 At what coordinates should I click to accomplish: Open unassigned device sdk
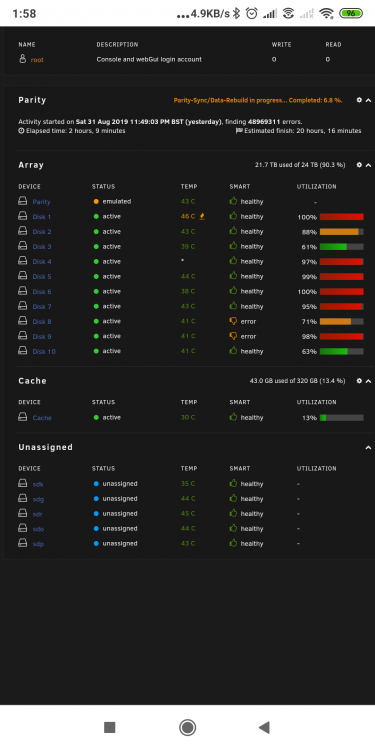(38, 484)
